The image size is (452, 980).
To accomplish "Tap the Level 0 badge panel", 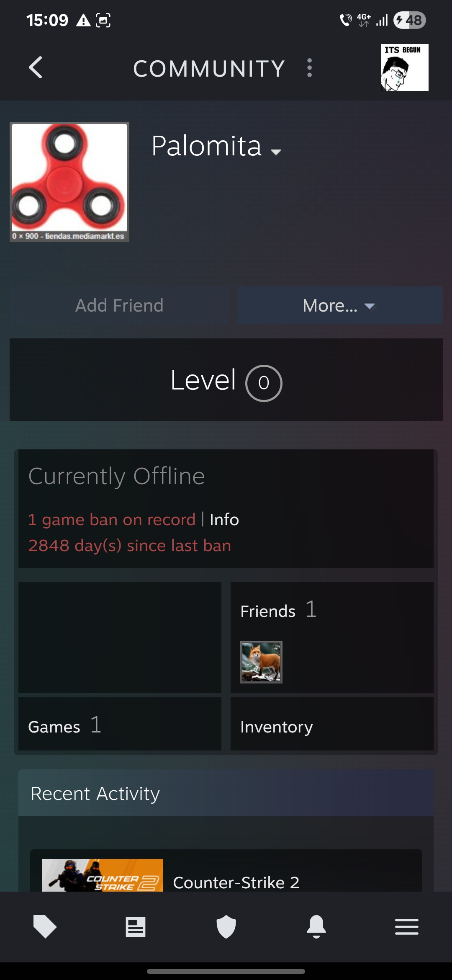I will point(226,379).
